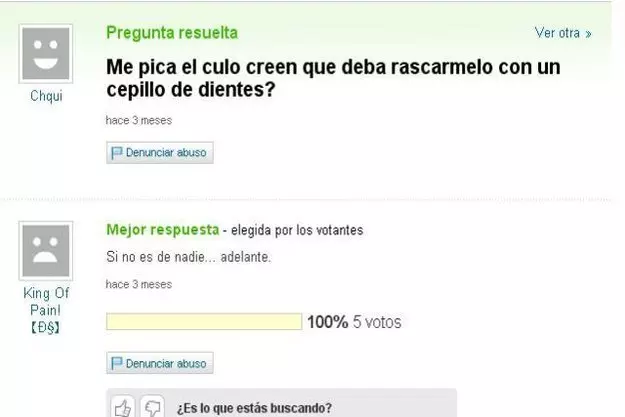The height and width of the screenshot is (417, 625).
Task: Click the flag icon under the answer
Action: [117, 363]
